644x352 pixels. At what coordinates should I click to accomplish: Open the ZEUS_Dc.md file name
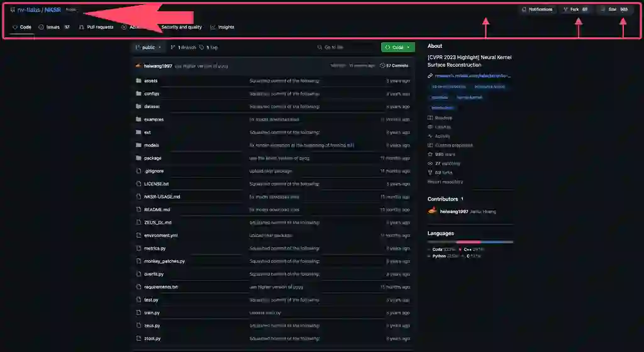tap(158, 223)
